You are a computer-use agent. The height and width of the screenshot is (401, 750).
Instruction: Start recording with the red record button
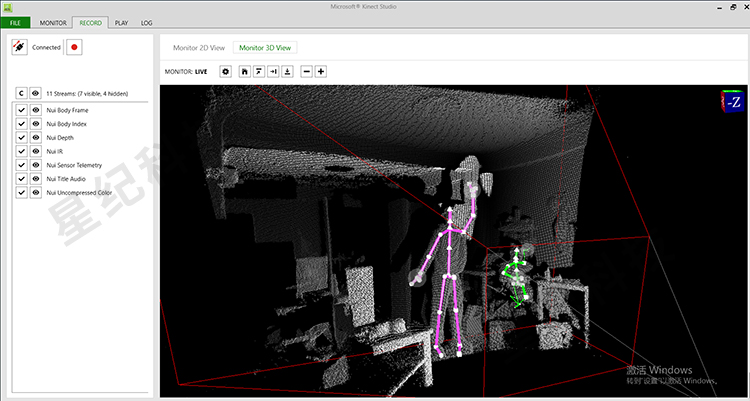coord(74,47)
